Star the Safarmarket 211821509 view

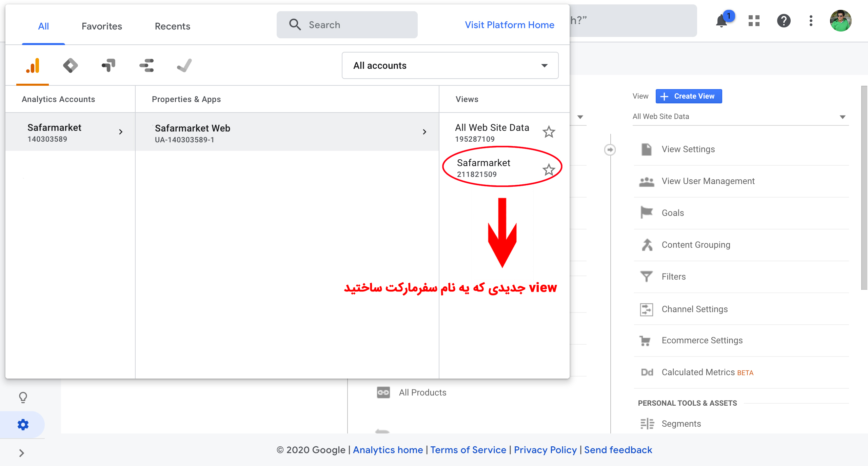(549, 169)
